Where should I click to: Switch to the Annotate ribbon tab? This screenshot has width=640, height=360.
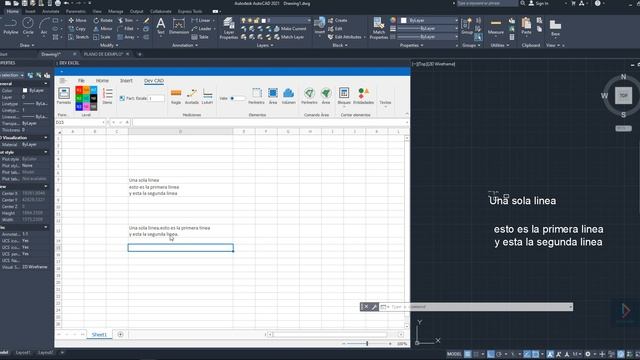coord(51,11)
